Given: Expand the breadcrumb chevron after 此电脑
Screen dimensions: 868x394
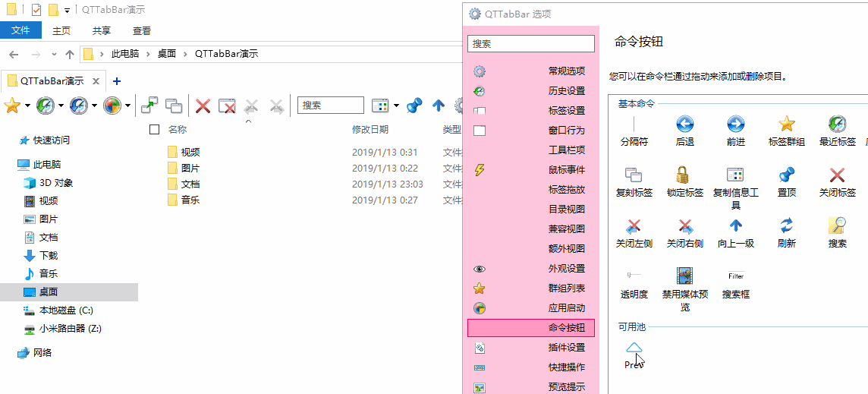Looking at the screenshot, I should point(149,54).
